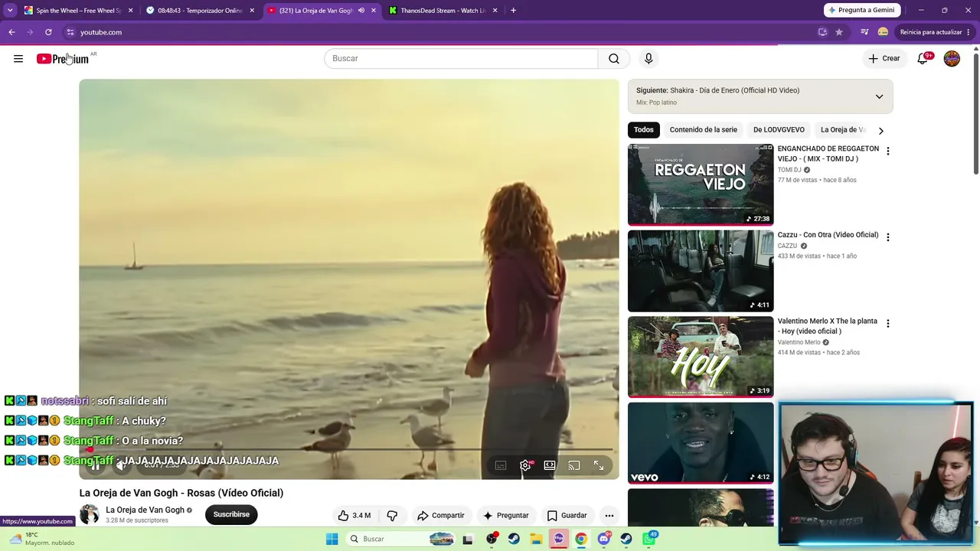Screen dimensions: 980x551
Task: Click the Chrome address bar URL
Action: click(x=101, y=32)
